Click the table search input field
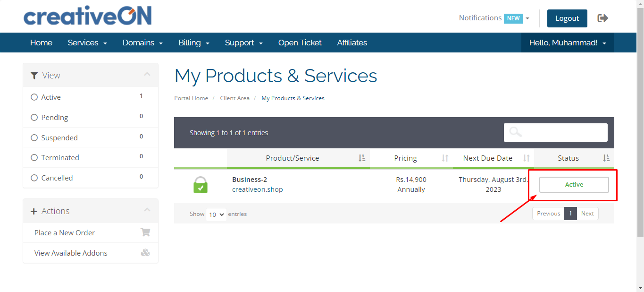644x292 pixels. pyautogui.click(x=556, y=132)
